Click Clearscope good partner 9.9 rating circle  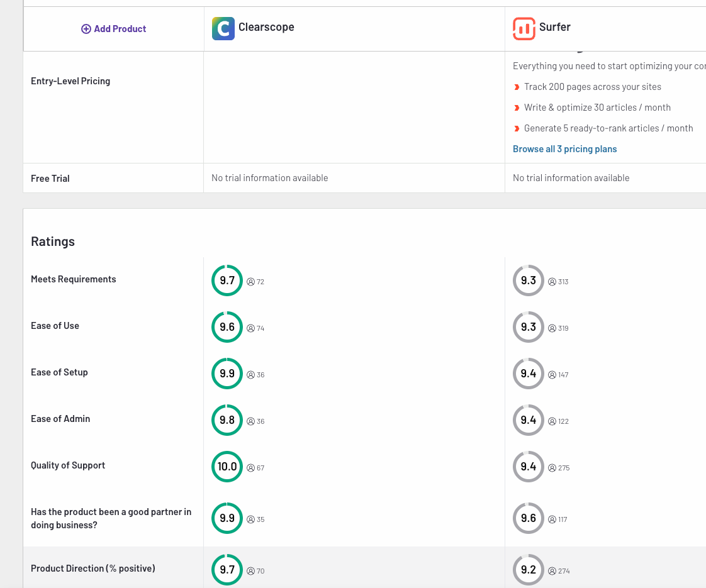227,518
